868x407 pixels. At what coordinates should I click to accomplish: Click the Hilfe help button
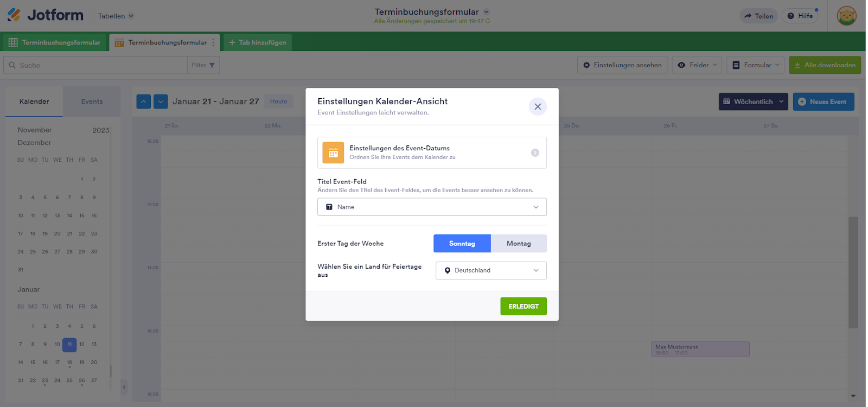pos(800,16)
